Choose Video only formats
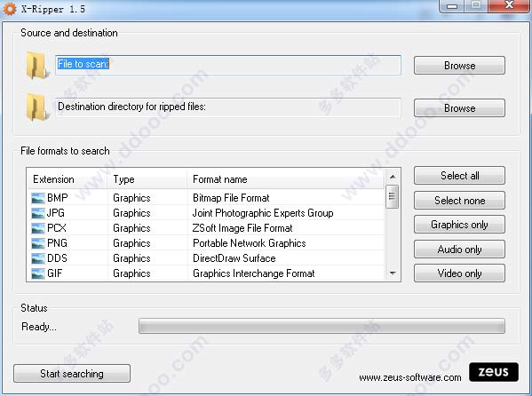This screenshot has width=532, height=396. [x=459, y=273]
